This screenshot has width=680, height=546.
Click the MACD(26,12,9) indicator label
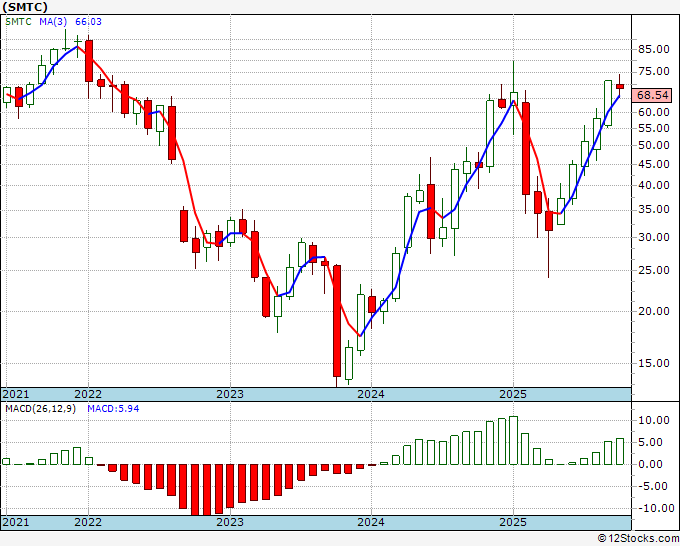pos(40,409)
